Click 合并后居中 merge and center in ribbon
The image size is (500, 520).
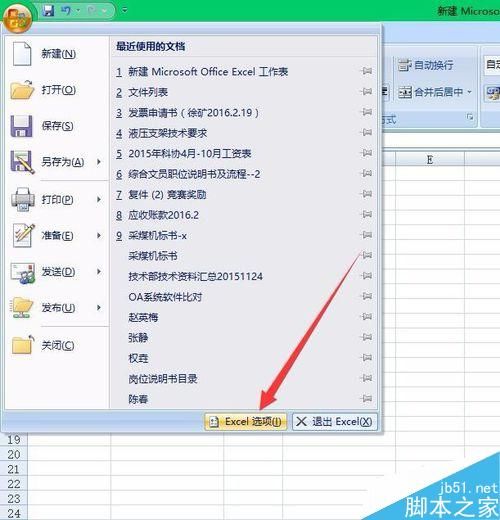431,92
